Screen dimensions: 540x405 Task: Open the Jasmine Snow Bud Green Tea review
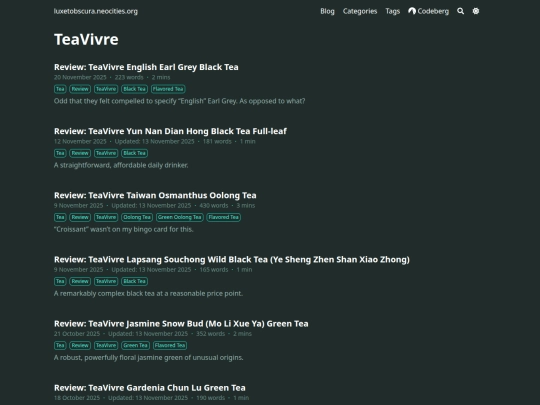point(181,324)
